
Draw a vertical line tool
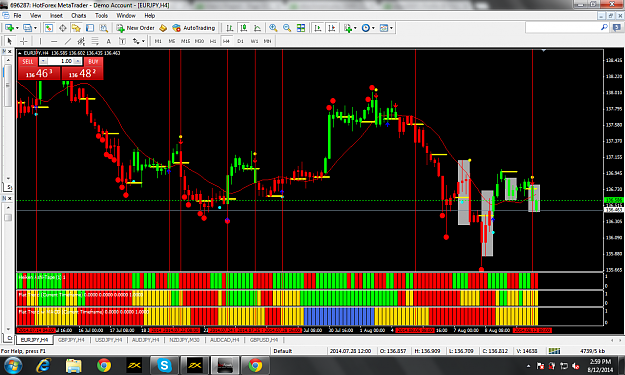(40, 41)
